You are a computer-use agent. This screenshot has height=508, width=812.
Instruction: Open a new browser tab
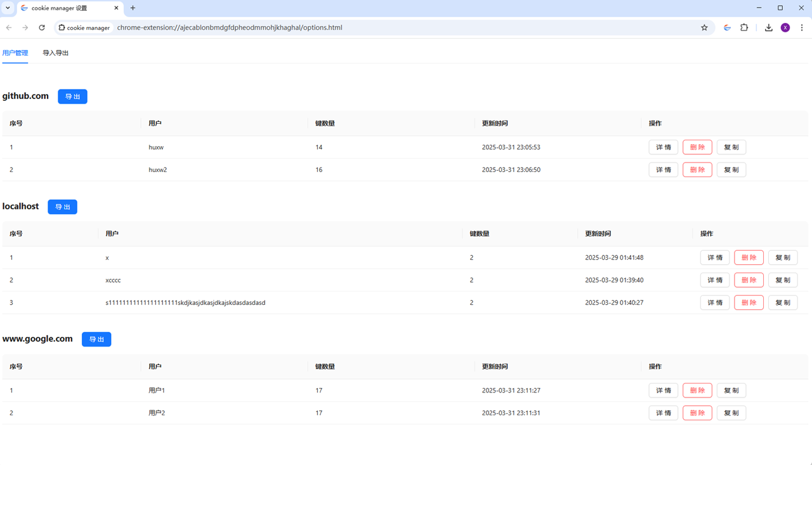pos(133,8)
